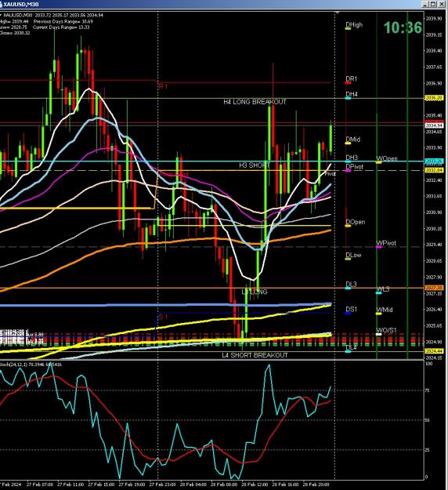Select the DLow level marker
The height and width of the screenshot is (490, 448).
click(x=348, y=259)
